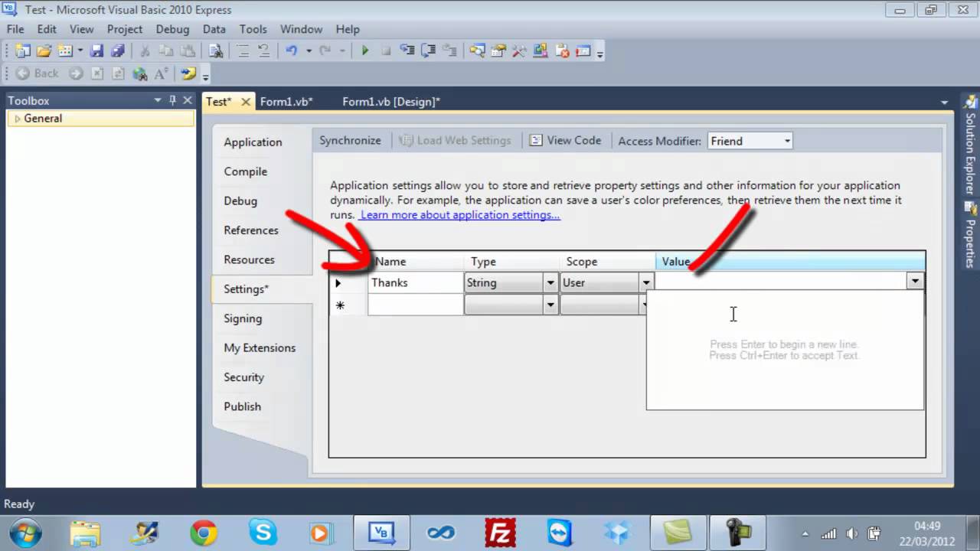
Task: Click the View Code button
Action: [566, 141]
